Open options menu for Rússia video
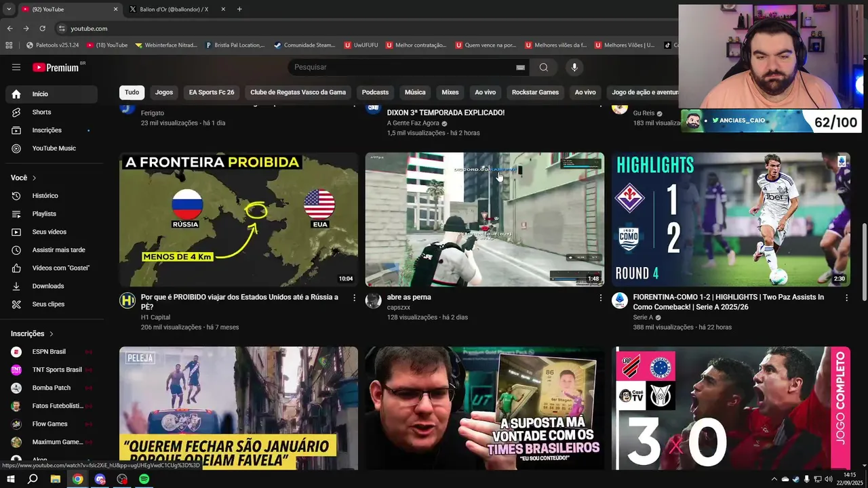 (354, 298)
